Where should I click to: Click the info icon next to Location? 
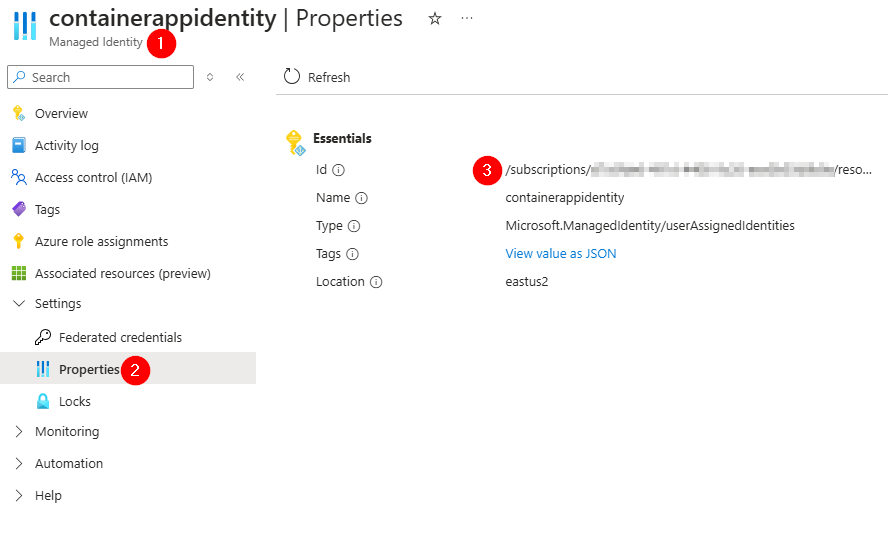click(x=376, y=282)
